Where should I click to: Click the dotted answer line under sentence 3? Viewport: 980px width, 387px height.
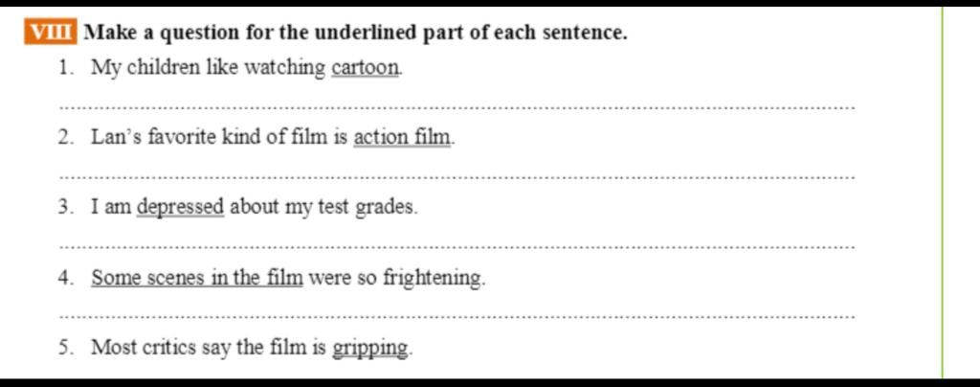455,247
